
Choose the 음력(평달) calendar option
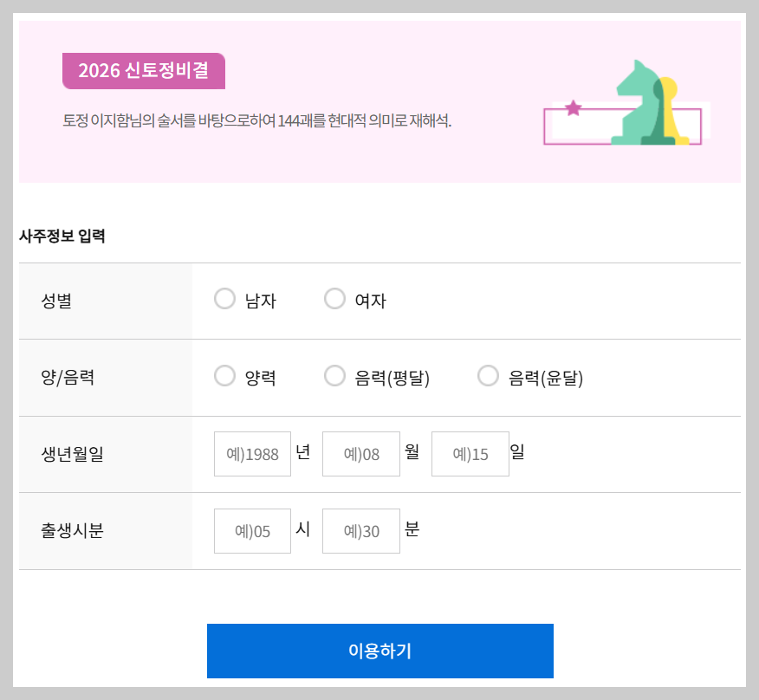click(x=335, y=376)
